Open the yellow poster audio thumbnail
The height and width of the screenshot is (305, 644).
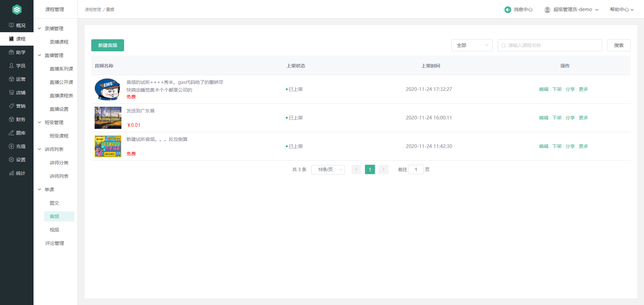click(x=108, y=146)
